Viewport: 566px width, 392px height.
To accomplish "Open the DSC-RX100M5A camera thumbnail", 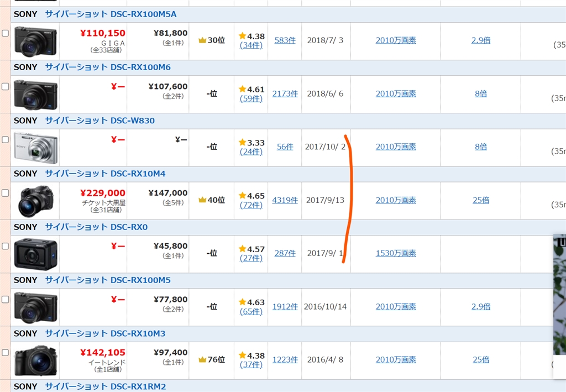I will [35, 41].
